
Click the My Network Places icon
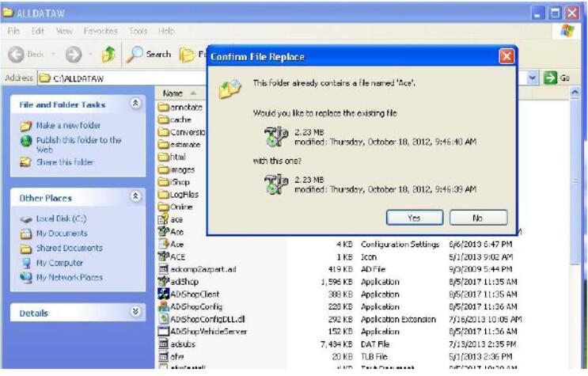coord(26,277)
